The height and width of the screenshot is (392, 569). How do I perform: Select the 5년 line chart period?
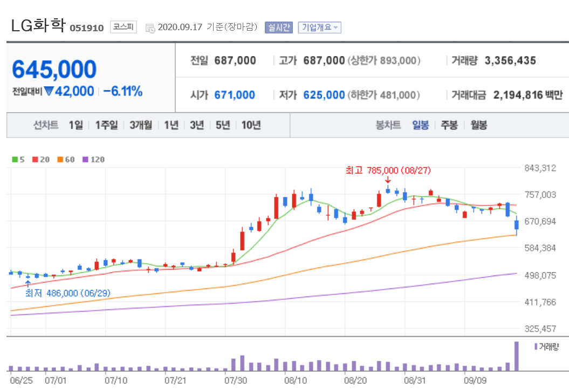click(223, 125)
